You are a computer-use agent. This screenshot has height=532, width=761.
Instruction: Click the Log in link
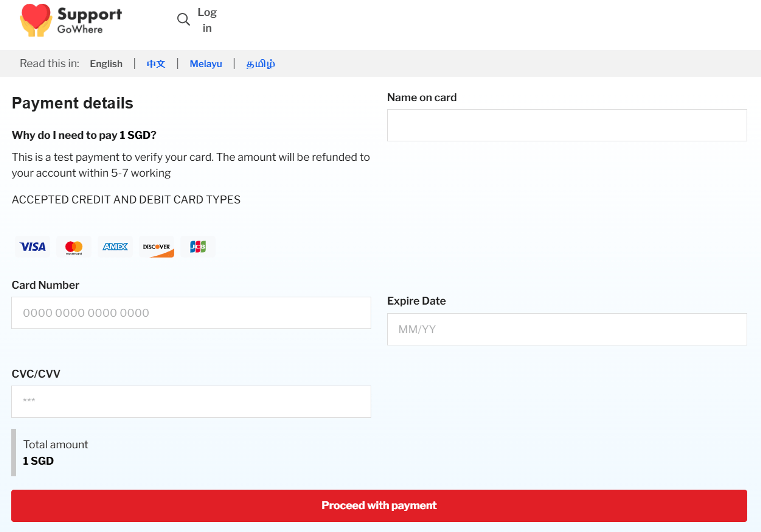click(x=207, y=20)
